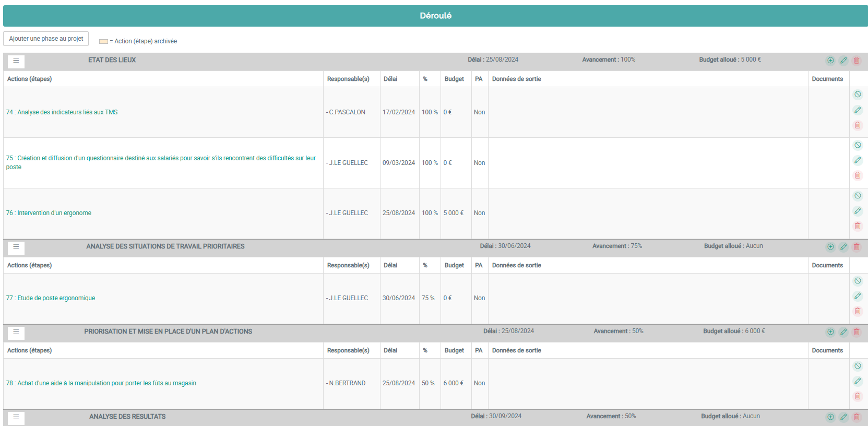The width and height of the screenshot is (868, 426).
Task: Archive action 76 Intervention d'un ergonome
Action: click(858, 196)
